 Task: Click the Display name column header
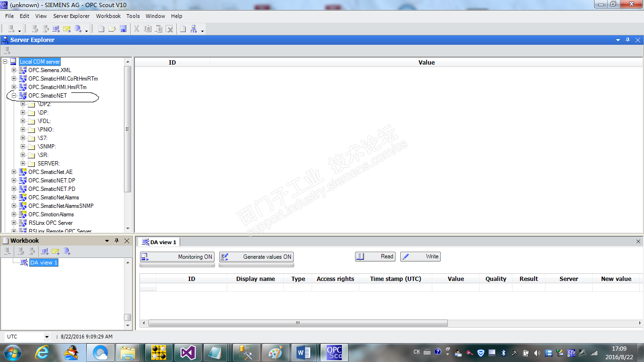pos(256,279)
